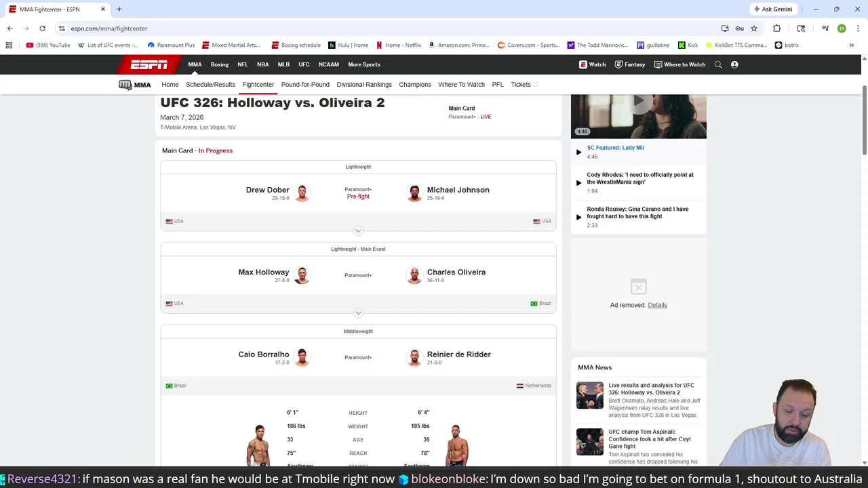Open List of UFC events bookmark
Screen dimensions: 868x488
[108, 45]
